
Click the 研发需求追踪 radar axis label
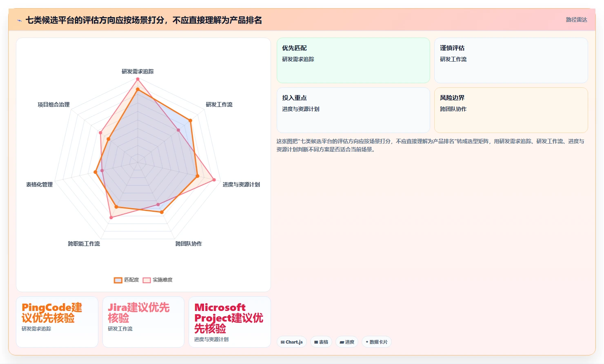click(138, 71)
